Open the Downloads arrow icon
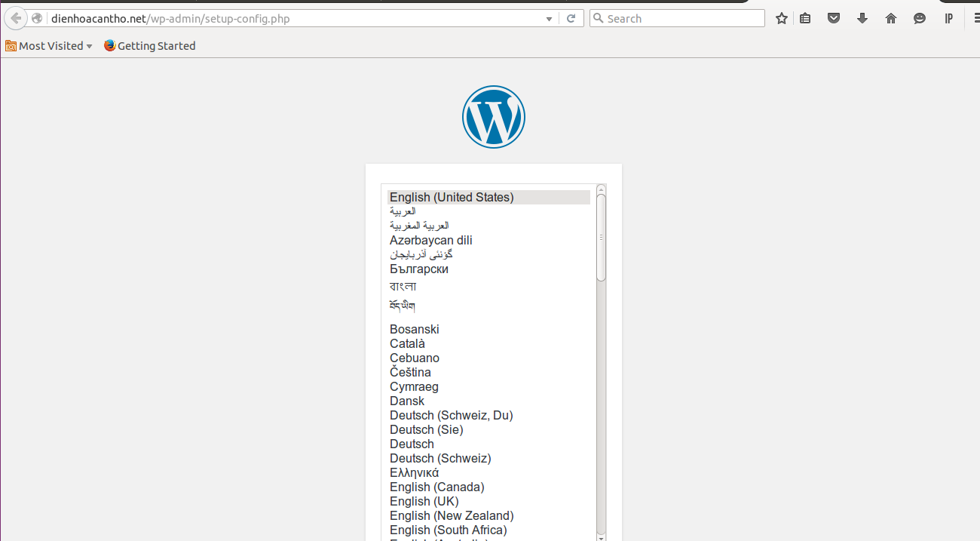The height and width of the screenshot is (541, 980). pyautogui.click(x=862, y=19)
